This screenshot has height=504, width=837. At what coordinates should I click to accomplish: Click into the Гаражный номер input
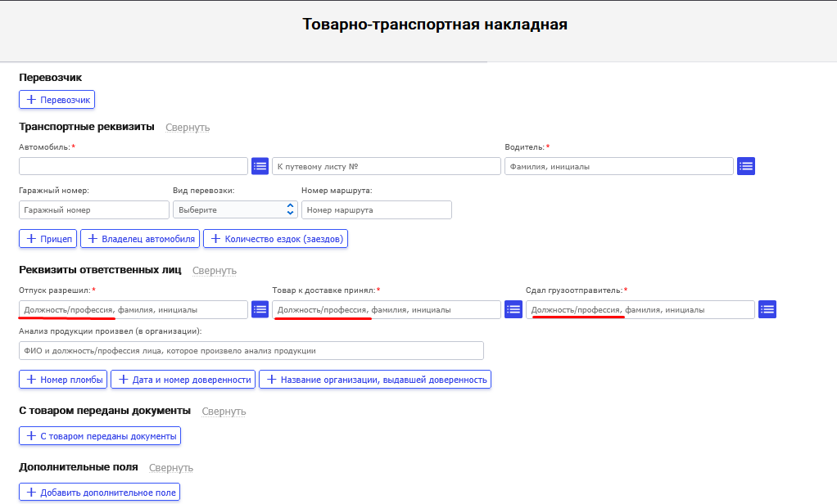click(x=92, y=209)
